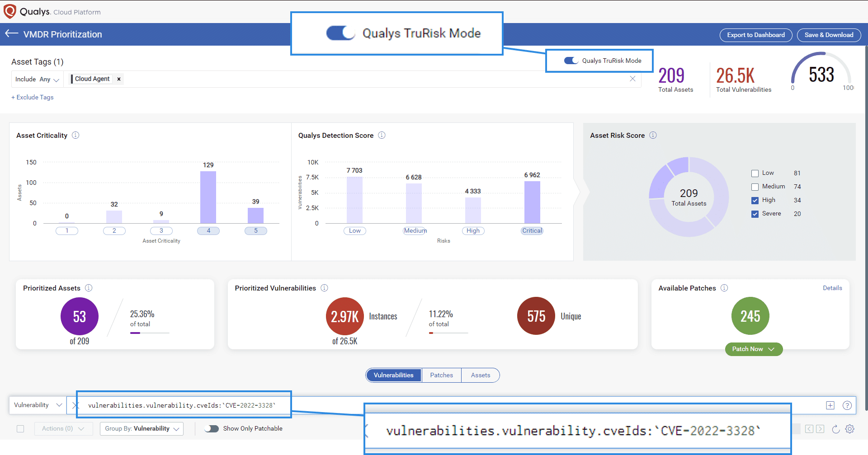The height and width of the screenshot is (455, 868).
Task: Click Export to Dashboard button
Action: click(756, 35)
